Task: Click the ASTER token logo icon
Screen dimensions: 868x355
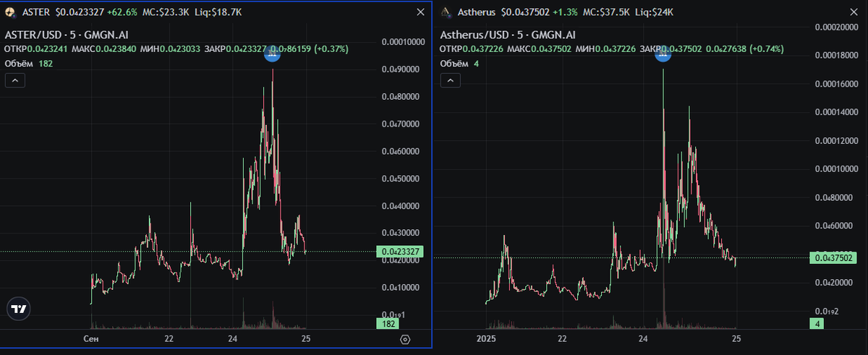Action: click(x=9, y=12)
